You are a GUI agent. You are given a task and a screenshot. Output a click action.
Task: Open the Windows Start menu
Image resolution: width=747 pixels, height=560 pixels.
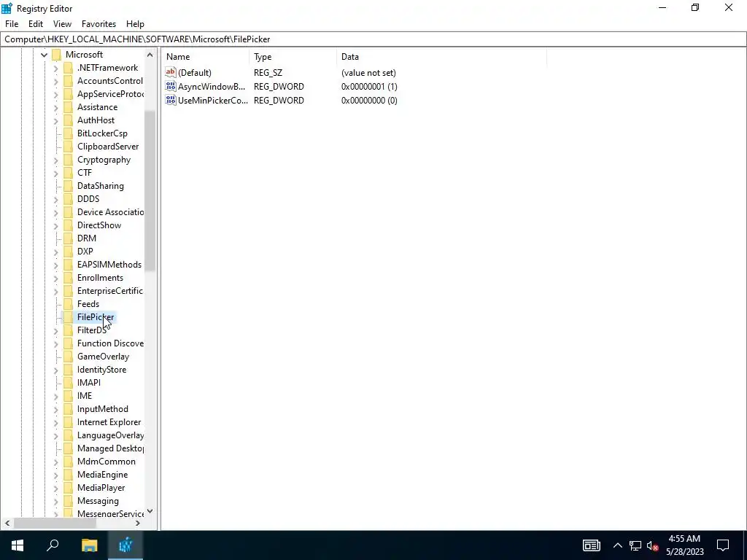pyautogui.click(x=18, y=545)
